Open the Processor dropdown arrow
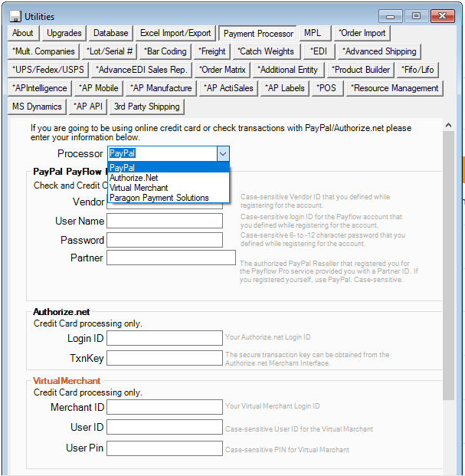This screenshot has width=465, height=476. [222, 154]
